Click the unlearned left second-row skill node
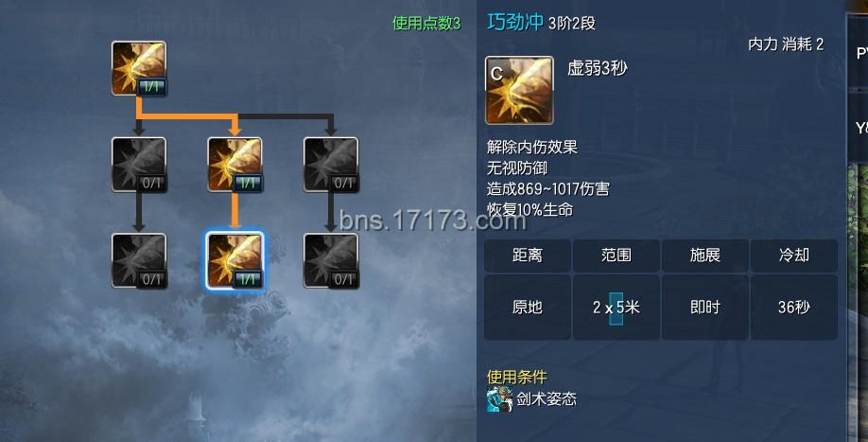This screenshot has height=442, width=868. point(139,165)
